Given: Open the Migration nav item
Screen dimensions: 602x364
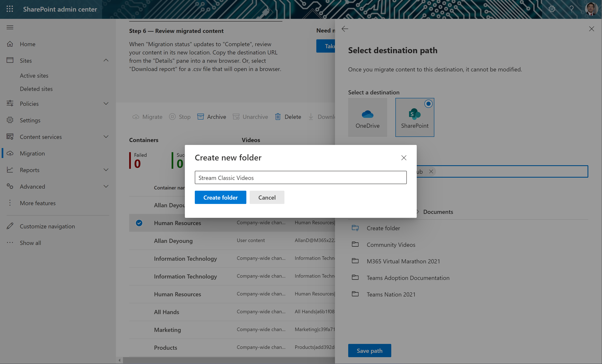Looking at the screenshot, I should pos(32,153).
